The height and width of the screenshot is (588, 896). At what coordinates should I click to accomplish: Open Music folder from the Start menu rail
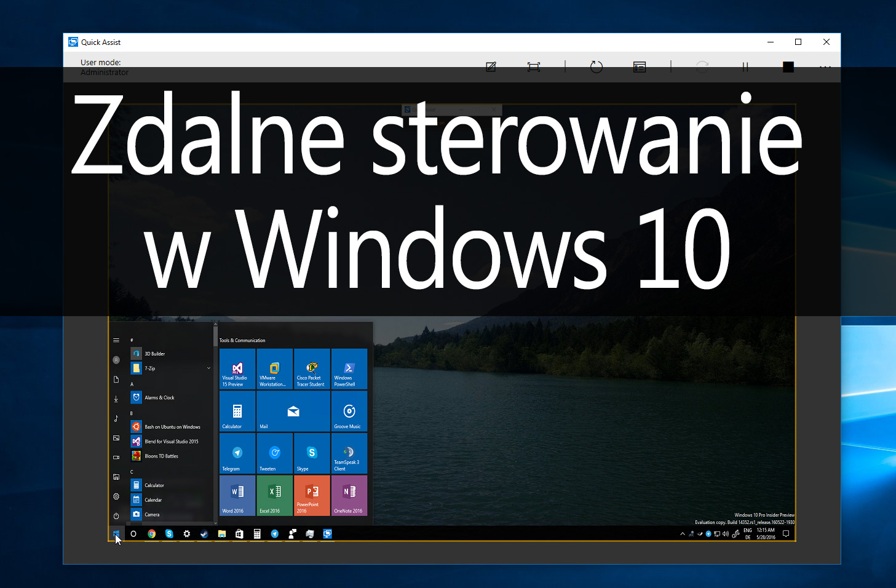[x=116, y=418]
